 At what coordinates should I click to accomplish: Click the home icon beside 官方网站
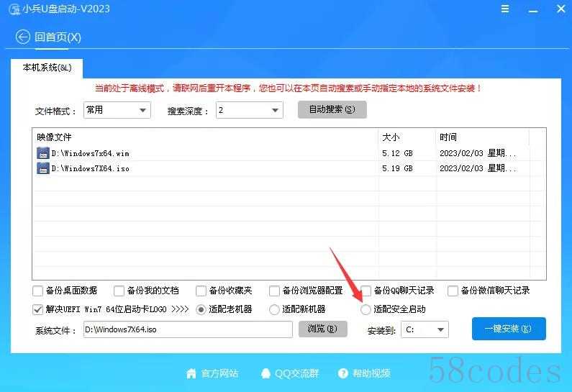click(x=191, y=373)
